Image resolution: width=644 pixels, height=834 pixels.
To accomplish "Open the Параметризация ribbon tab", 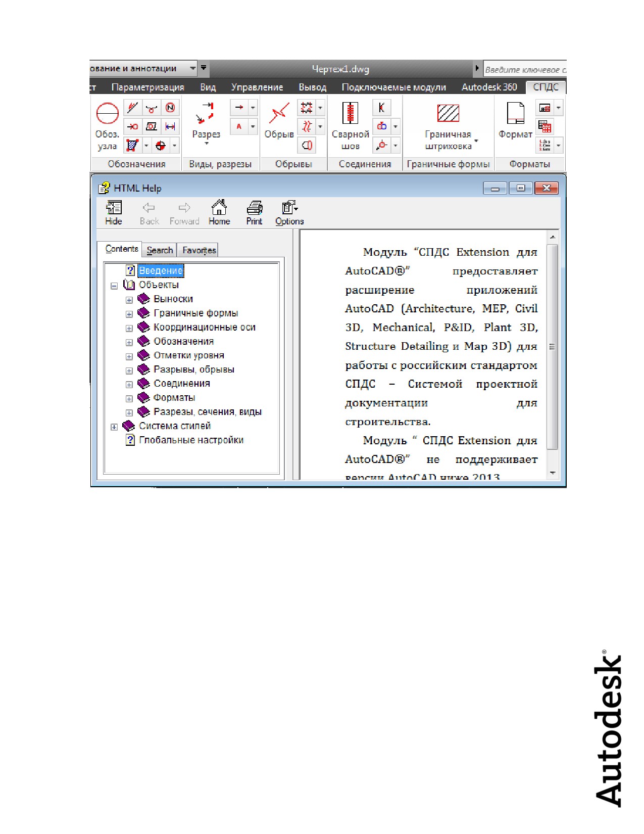I will [147, 87].
